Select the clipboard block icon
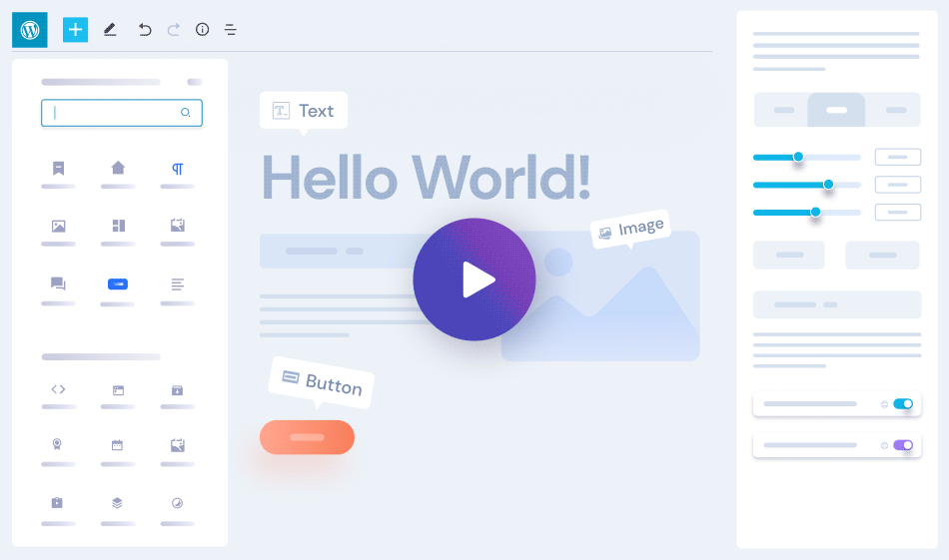The image size is (949, 560). click(x=57, y=502)
